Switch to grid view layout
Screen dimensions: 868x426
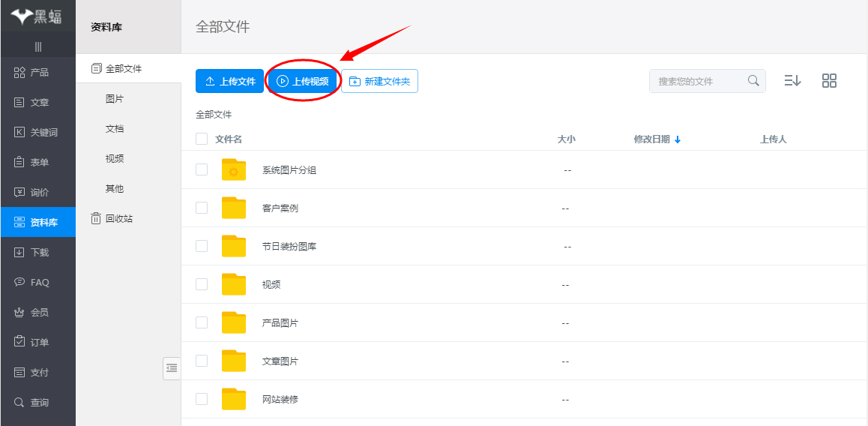point(829,81)
